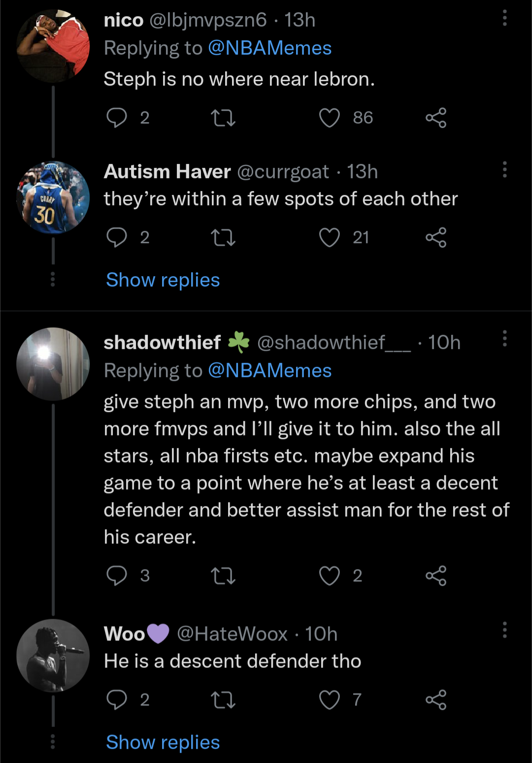This screenshot has height=763, width=532.
Task: Open Autism Haver's profile picture
Action: click(x=53, y=198)
